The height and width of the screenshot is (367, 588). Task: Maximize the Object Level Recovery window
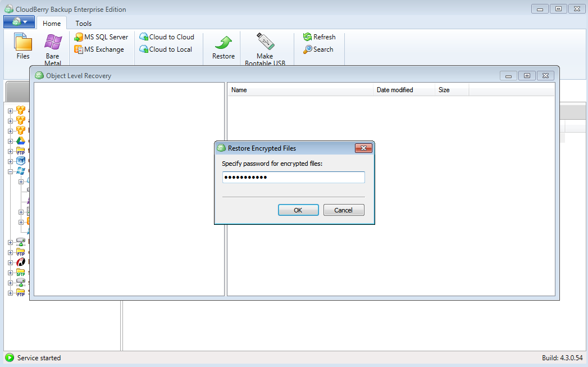point(527,76)
